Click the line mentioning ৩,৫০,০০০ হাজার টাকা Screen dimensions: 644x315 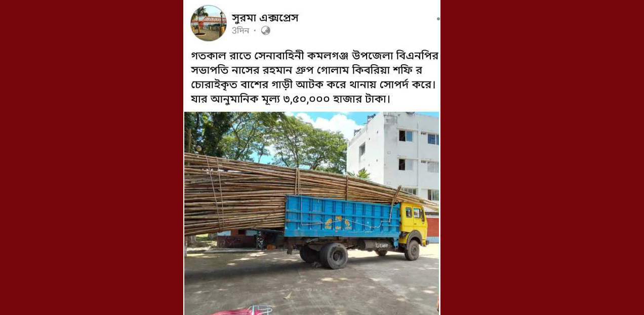tap(291, 99)
